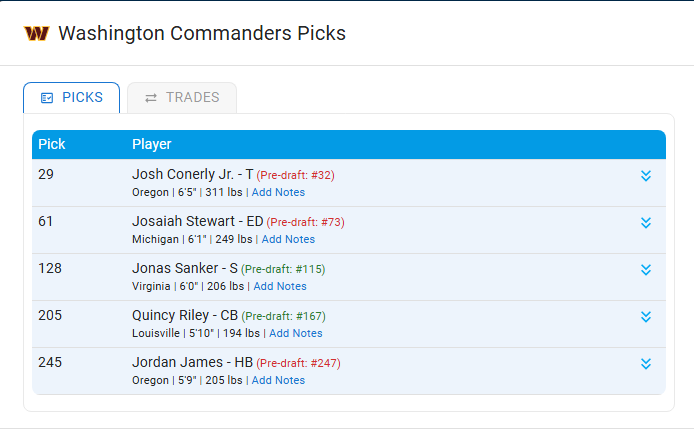This screenshot has height=434, width=694.
Task: Click the swap arrows icon on Trades tab
Action: tap(151, 98)
